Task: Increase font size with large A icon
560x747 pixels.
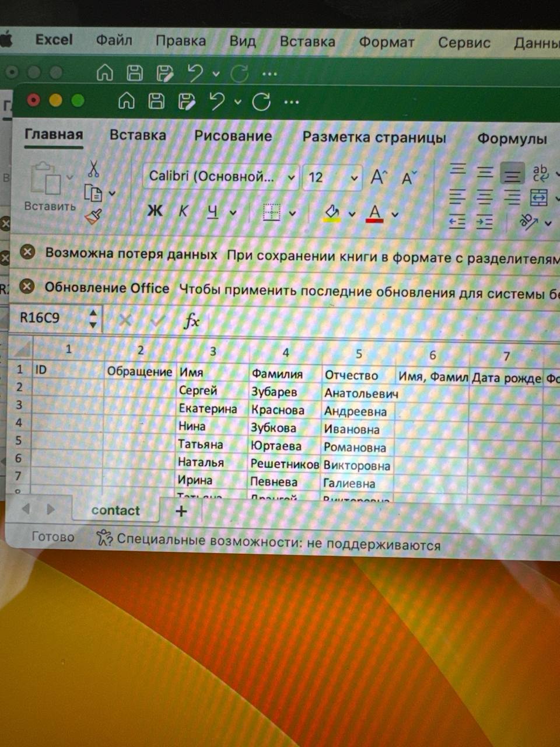Action: [x=379, y=177]
